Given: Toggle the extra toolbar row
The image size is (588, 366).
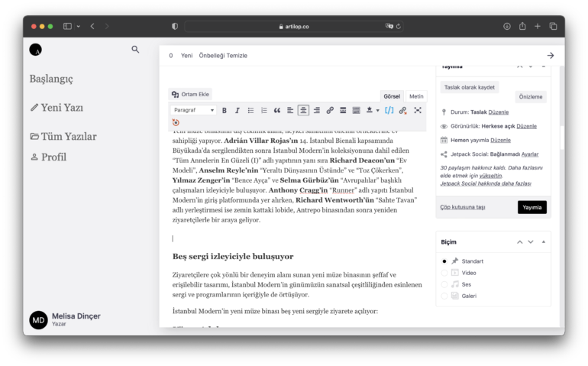Looking at the screenshot, I should point(357,110).
